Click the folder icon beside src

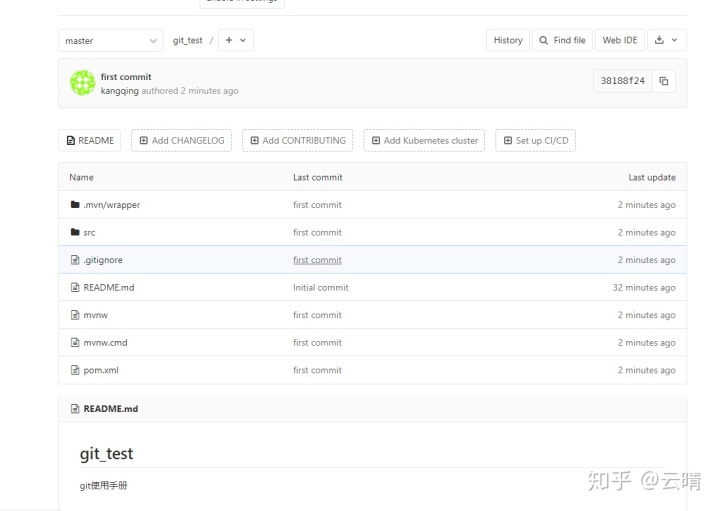pos(75,232)
